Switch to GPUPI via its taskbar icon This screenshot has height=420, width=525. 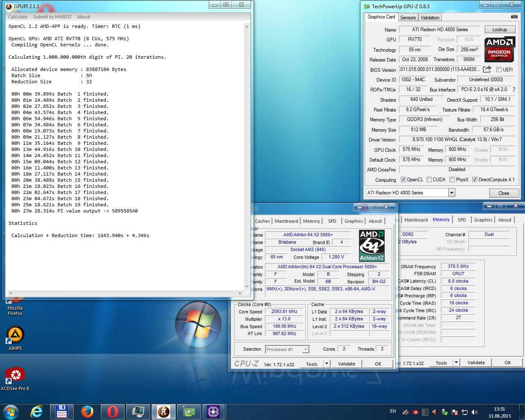tap(164, 411)
